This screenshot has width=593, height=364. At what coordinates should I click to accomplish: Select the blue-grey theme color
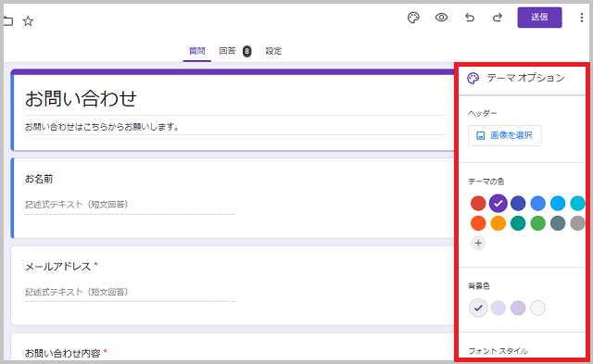point(558,223)
